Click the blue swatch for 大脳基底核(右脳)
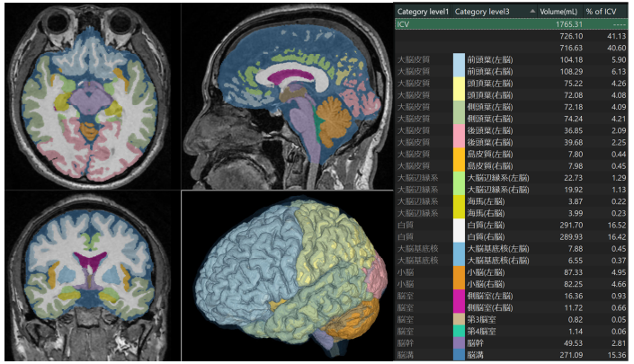Viewport: 634px width, 364px height. (459, 261)
